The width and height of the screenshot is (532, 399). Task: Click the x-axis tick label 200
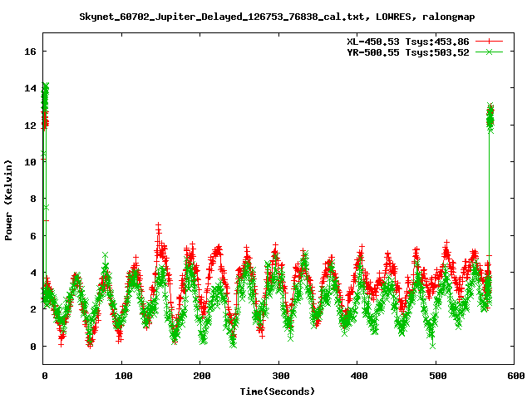[x=202, y=376]
